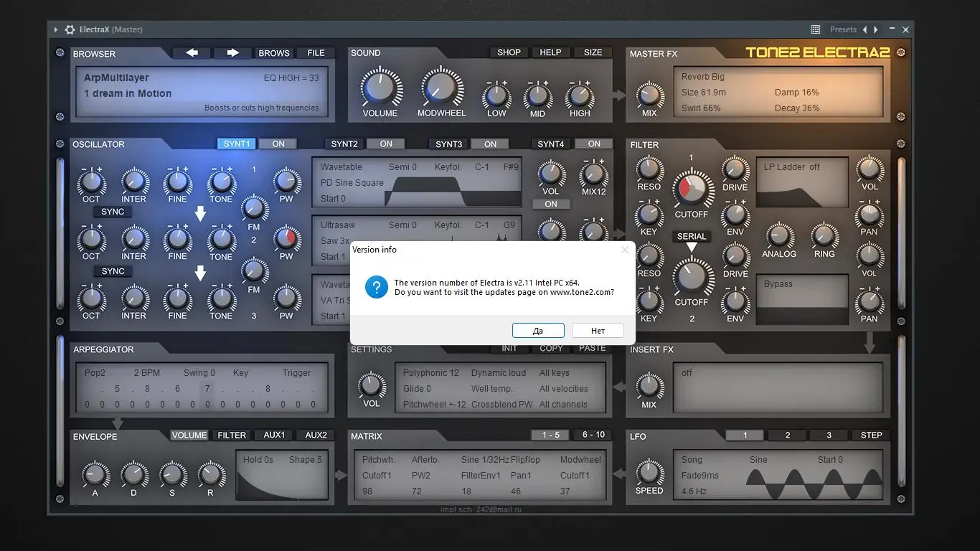Switch to the SYNT3 tab

(x=449, y=144)
